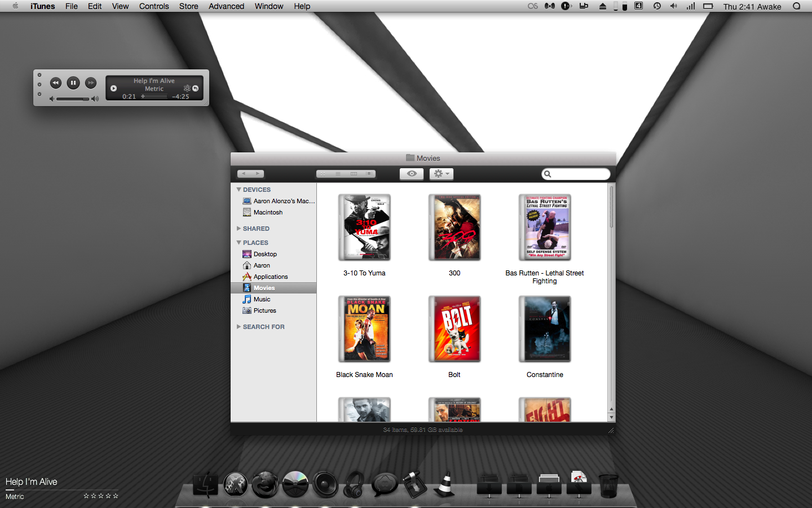Select the 3-10 To Yuma movie
812x508 pixels.
364,227
